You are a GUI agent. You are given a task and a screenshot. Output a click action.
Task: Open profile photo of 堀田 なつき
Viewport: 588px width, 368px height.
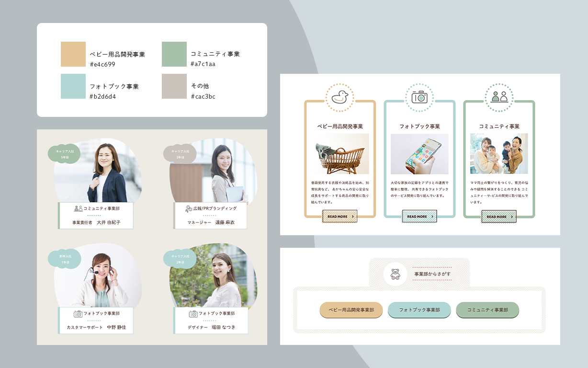click(214, 276)
